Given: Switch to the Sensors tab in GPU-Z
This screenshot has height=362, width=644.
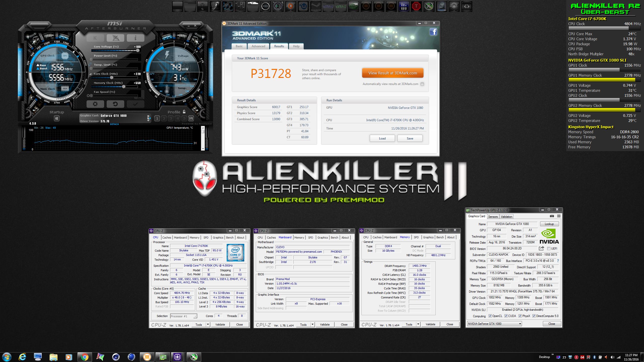Looking at the screenshot, I should (493, 217).
